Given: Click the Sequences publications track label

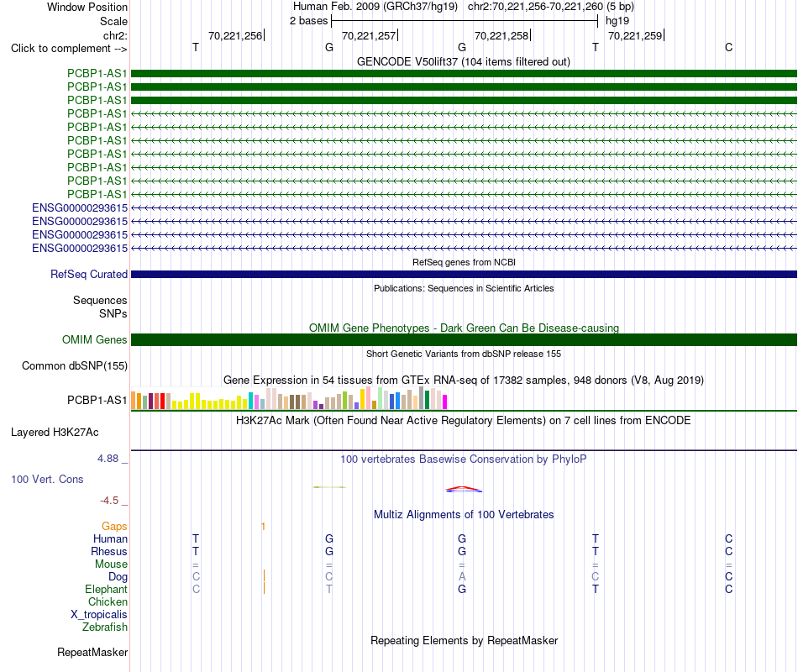Looking at the screenshot, I should (100, 301).
